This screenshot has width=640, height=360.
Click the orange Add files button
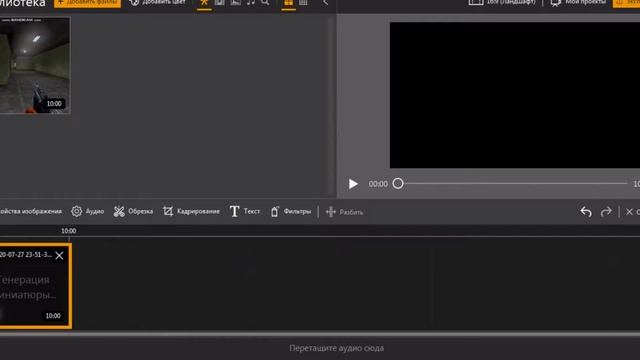[87, 3]
